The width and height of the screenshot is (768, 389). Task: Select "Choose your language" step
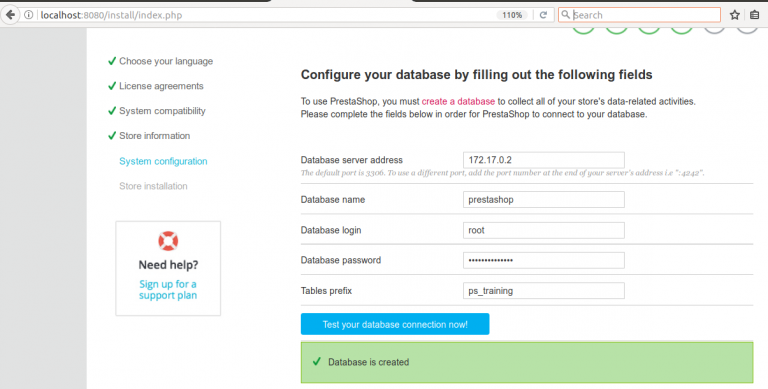click(166, 61)
